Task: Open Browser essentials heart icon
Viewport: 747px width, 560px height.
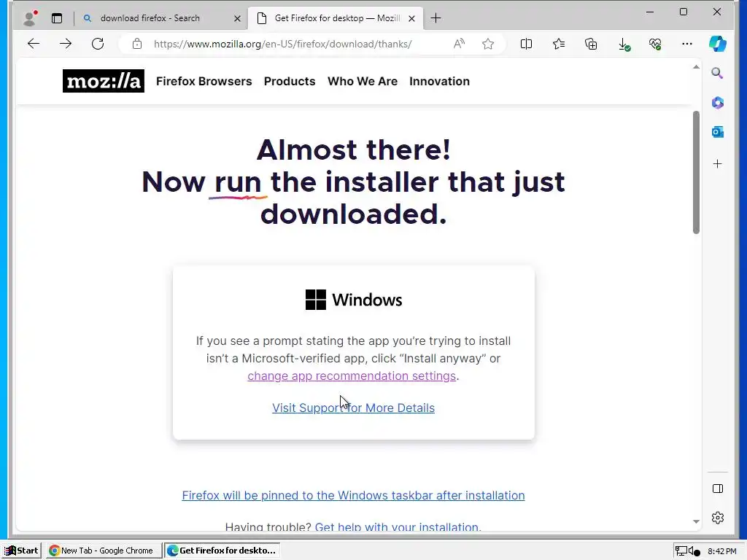Action: [x=655, y=44]
